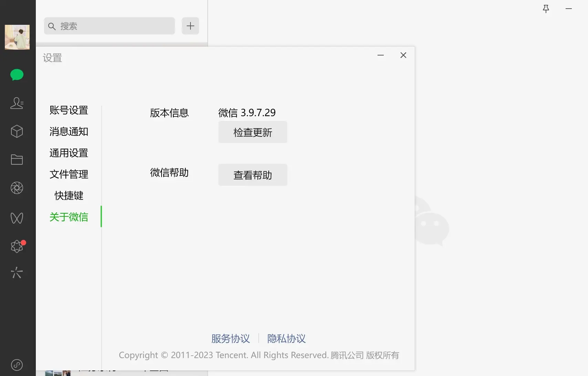Open the Moments shutter icon

(17, 188)
